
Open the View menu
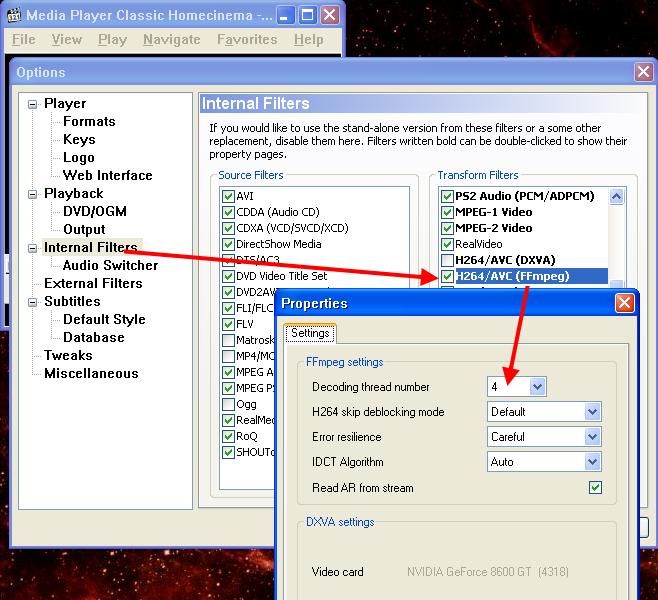point(67,39)
